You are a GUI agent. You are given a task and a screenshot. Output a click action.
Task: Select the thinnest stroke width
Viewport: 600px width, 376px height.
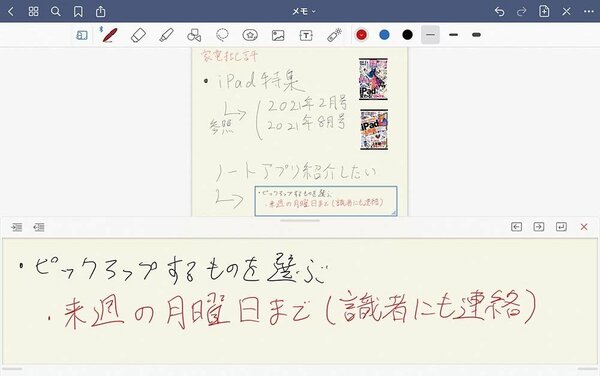coord(430,35)
